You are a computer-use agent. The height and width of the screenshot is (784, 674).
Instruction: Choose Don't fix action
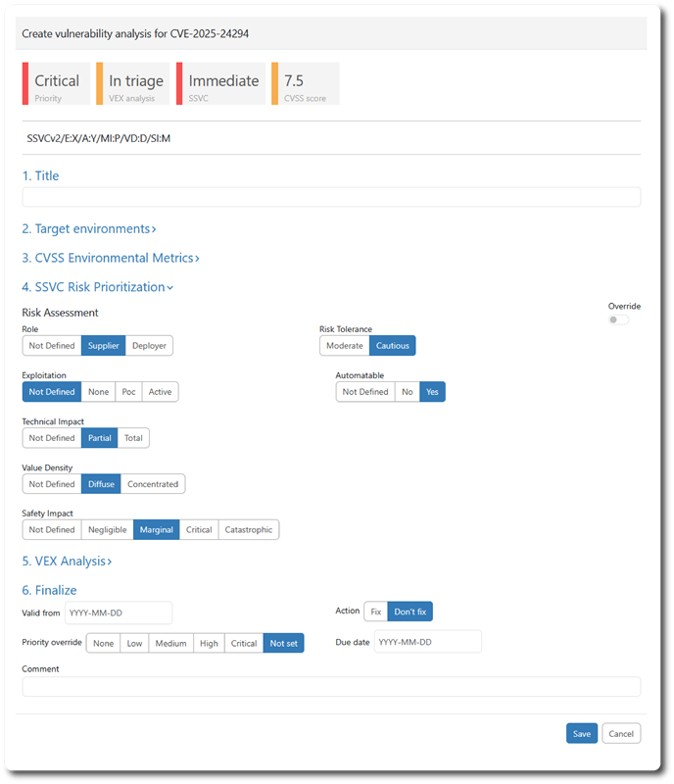tap(410, 612)
